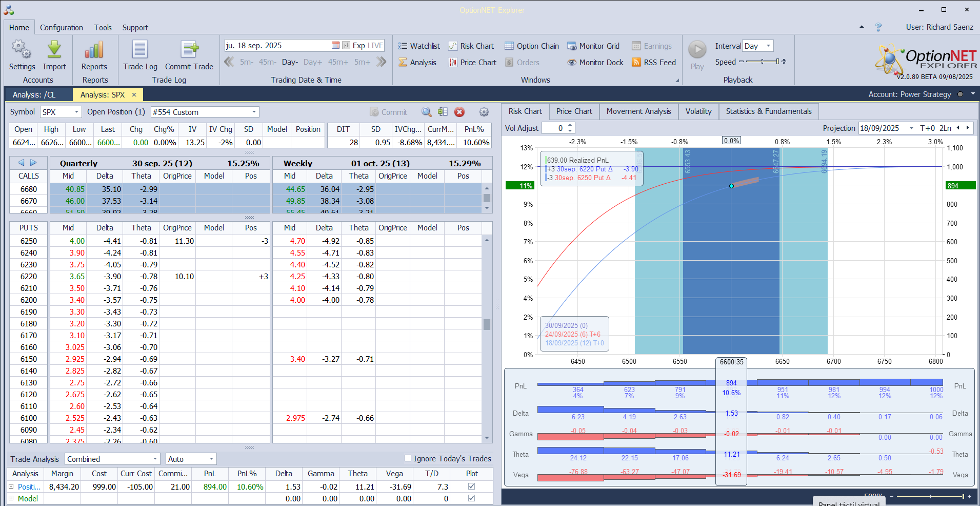Open the Watchlist window
Viewport: 980px width, 506px height.
pyautogui.click(x=419, y=46)
